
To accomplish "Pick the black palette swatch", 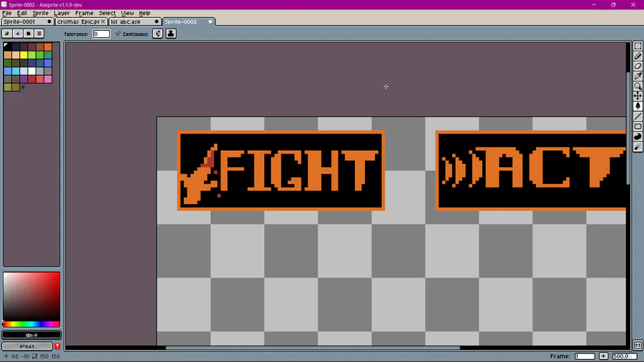I will click(x=8, y=47).
